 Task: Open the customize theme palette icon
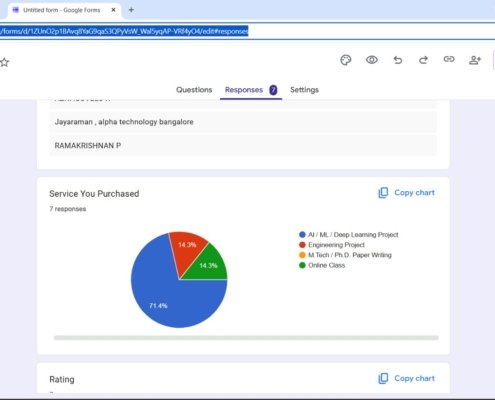tap(346, 60)
